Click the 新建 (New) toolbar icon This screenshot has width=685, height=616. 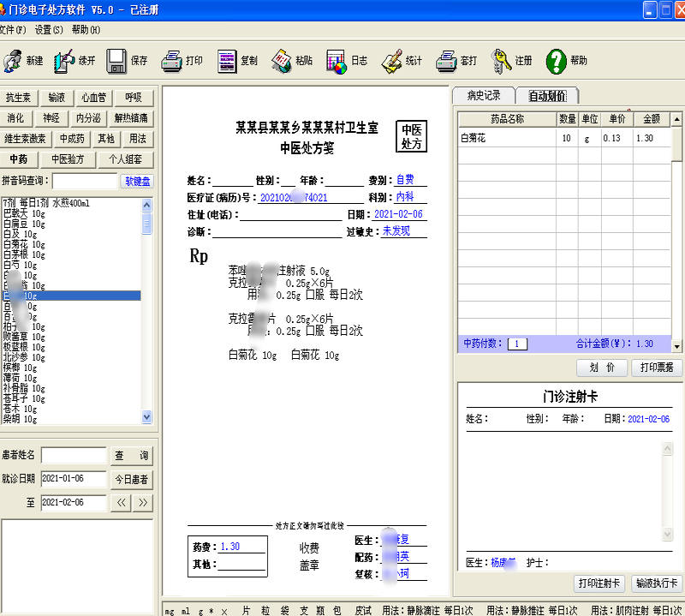click(12, 61)
